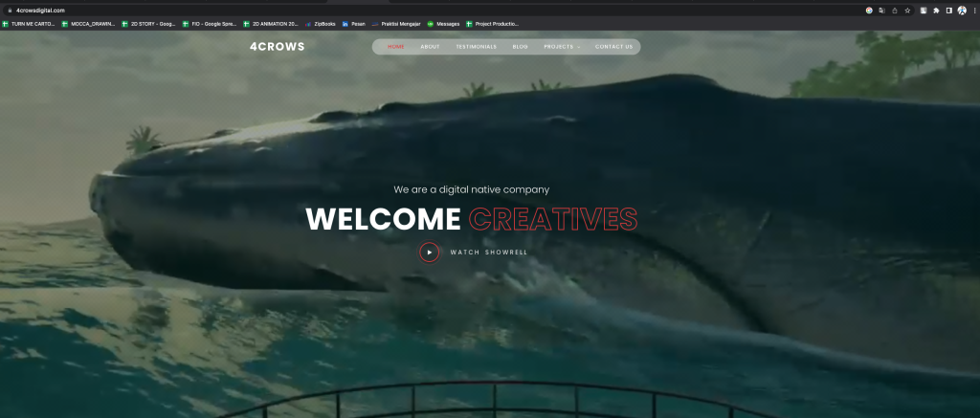Image resolution: width=980 pixels, height=418 pixels.
Task: Open the Testimonials nav item
Action: tap(476, 47)
